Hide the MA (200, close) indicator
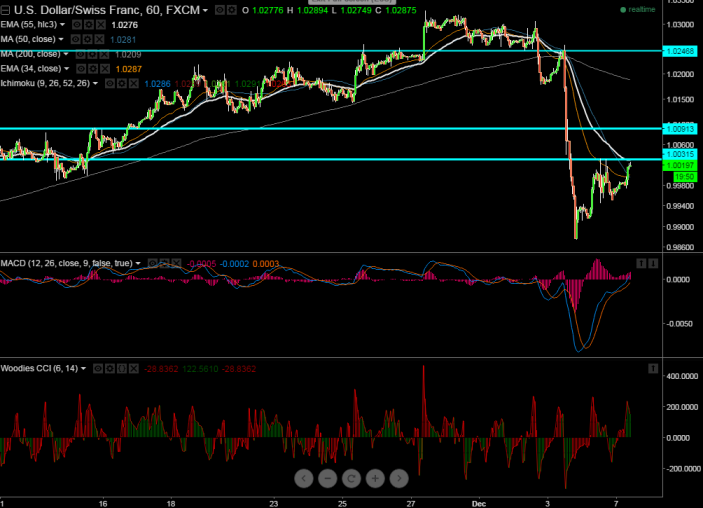Viewport: 703px width, 508px height. 80,54
